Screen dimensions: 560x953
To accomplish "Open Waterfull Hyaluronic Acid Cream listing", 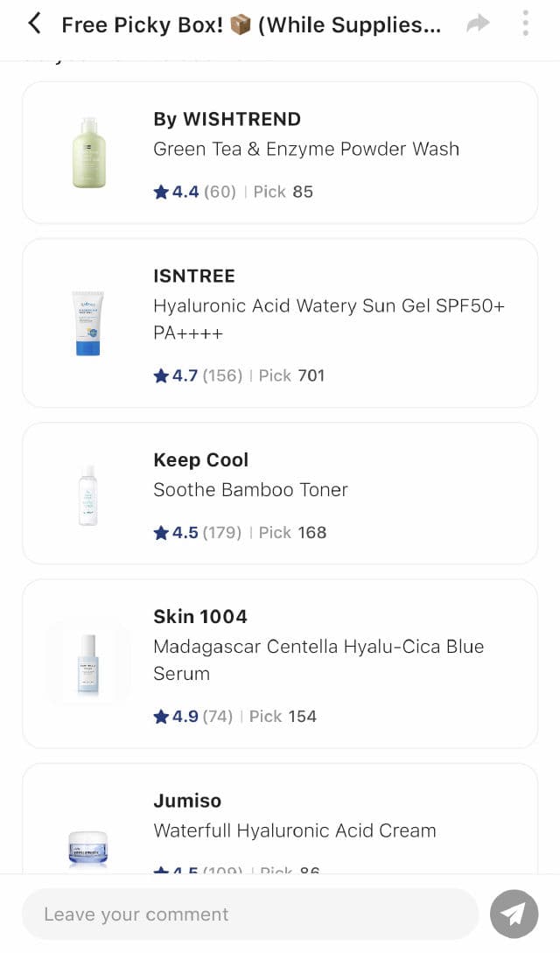I will [x=294, y=830].
